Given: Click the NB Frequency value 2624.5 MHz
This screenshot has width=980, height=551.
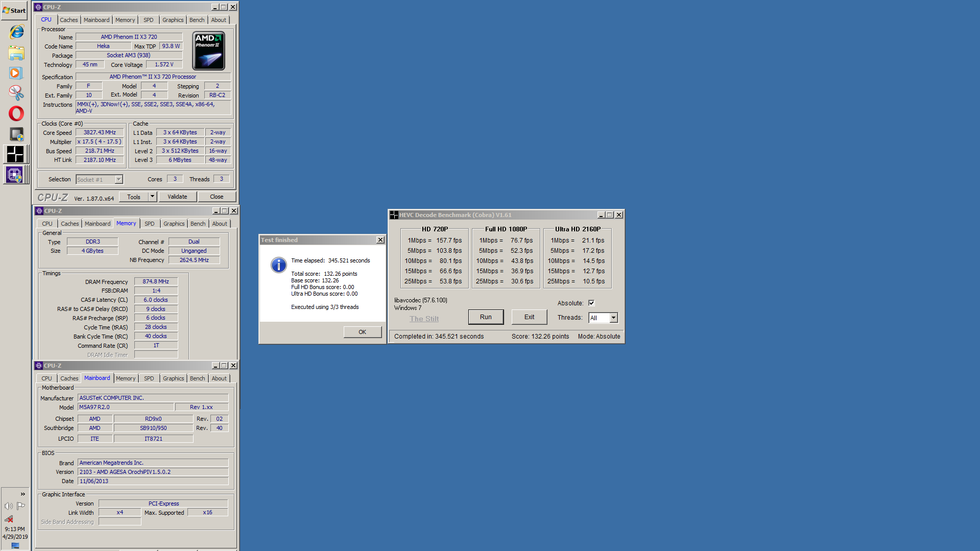Looking at the screenshot, I should tap(194, 260).
